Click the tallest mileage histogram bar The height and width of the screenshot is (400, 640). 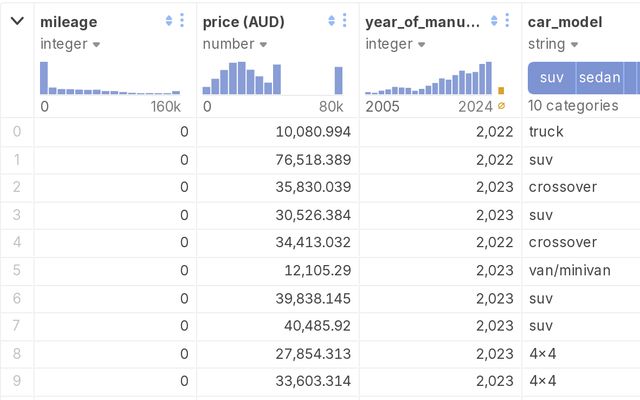(44, 78)
